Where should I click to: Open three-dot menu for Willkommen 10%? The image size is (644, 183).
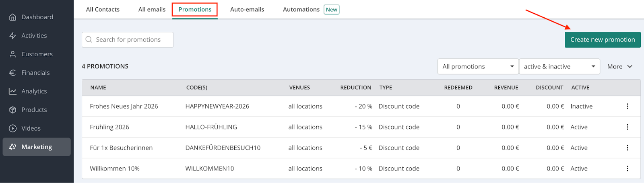tap(627, 169)
